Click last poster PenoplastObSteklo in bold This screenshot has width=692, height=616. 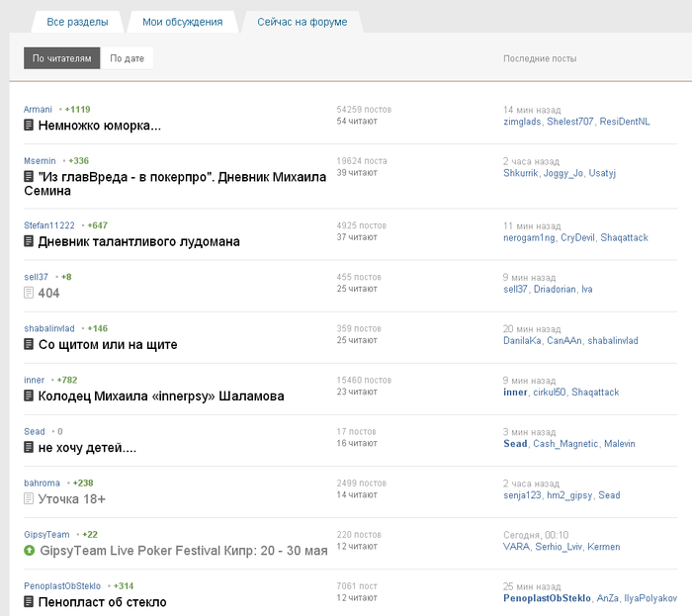coord(547,598)
